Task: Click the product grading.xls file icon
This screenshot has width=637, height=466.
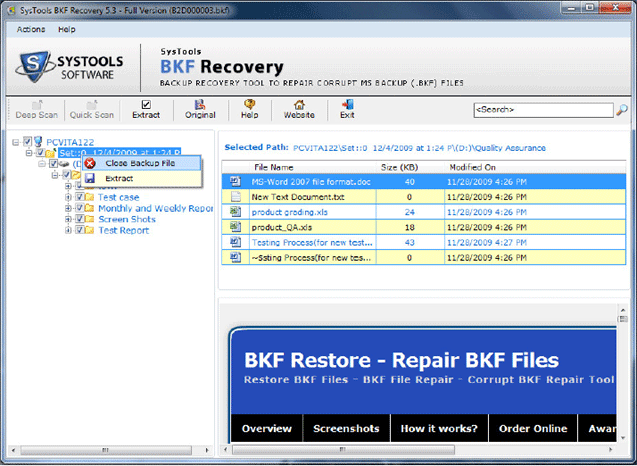Action: (x=235, y=212)
